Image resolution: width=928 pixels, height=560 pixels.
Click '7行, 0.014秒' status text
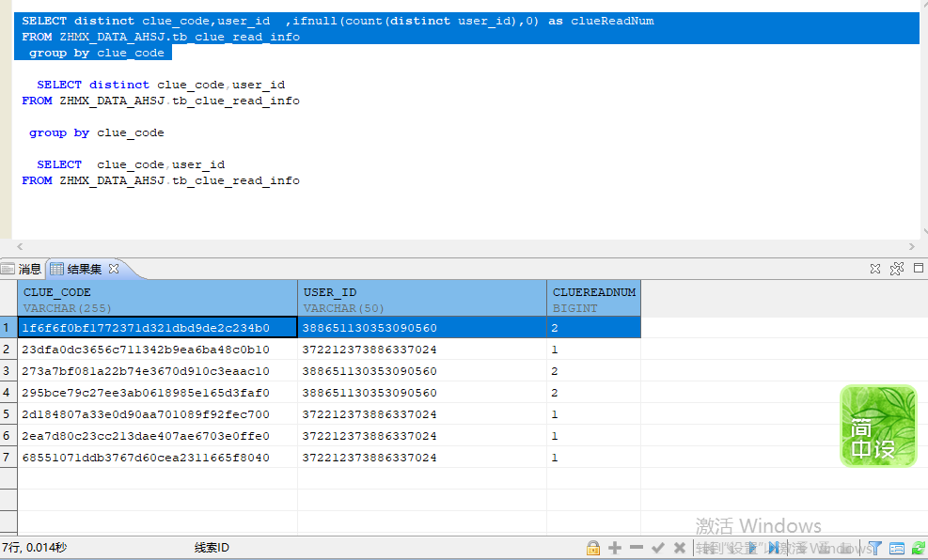tap(35, 548)
